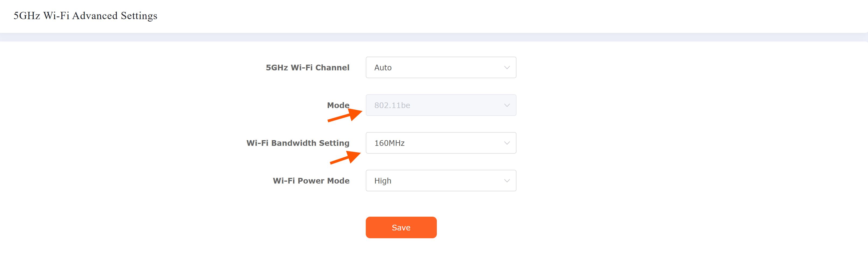Click the chevron arrow in the Channel field
The image size is (868, 266).
[507, 68]
